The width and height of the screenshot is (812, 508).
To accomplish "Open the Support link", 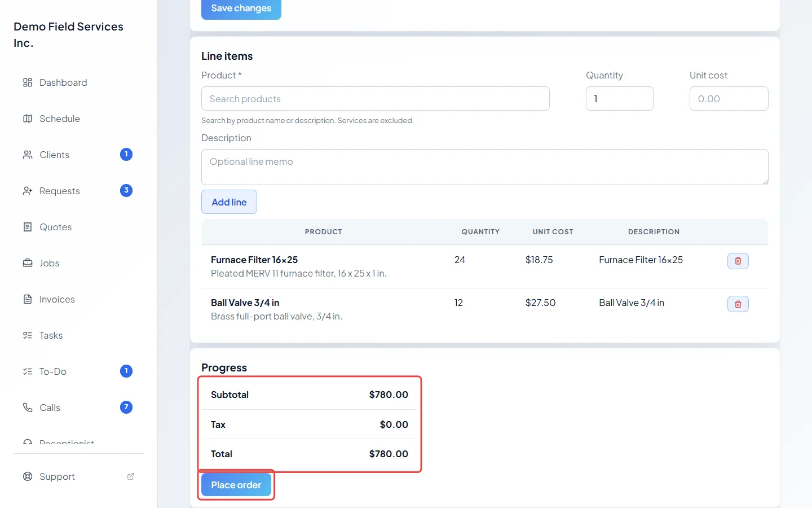I will pyautogui.click(x=79, y=476).
